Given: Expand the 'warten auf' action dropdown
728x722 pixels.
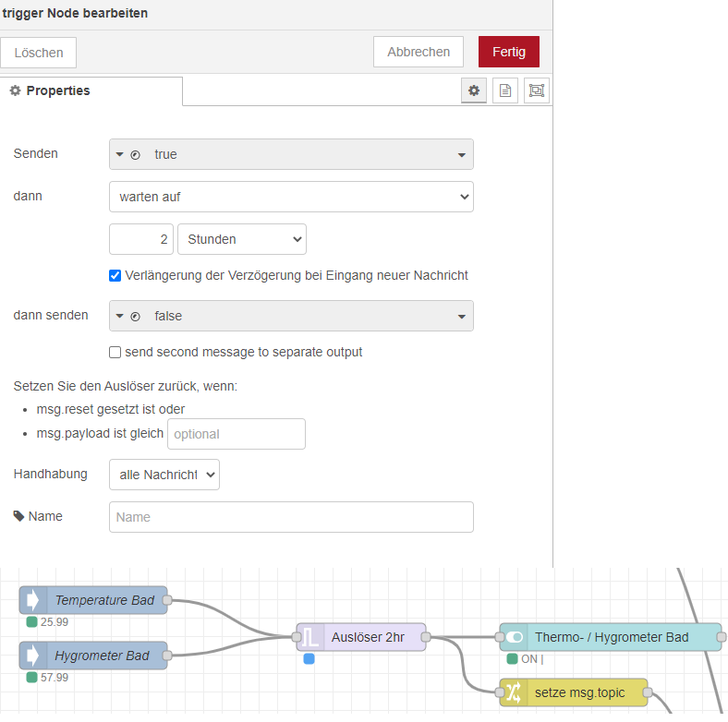Looking at the screenshot, I should (x=291, y=197).
